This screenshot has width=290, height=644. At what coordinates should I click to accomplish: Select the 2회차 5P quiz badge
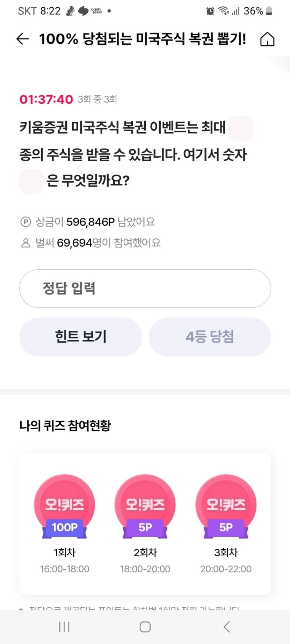[145, 506]
